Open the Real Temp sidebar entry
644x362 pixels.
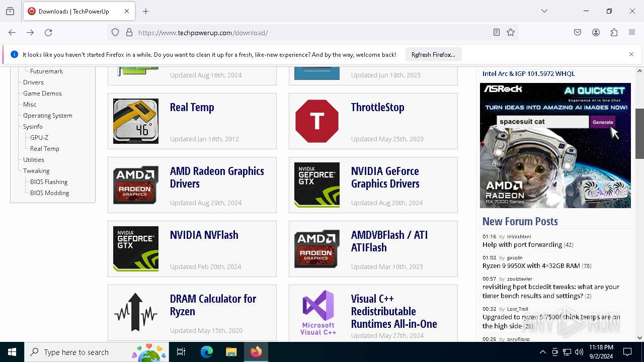(x=45, y=149)
